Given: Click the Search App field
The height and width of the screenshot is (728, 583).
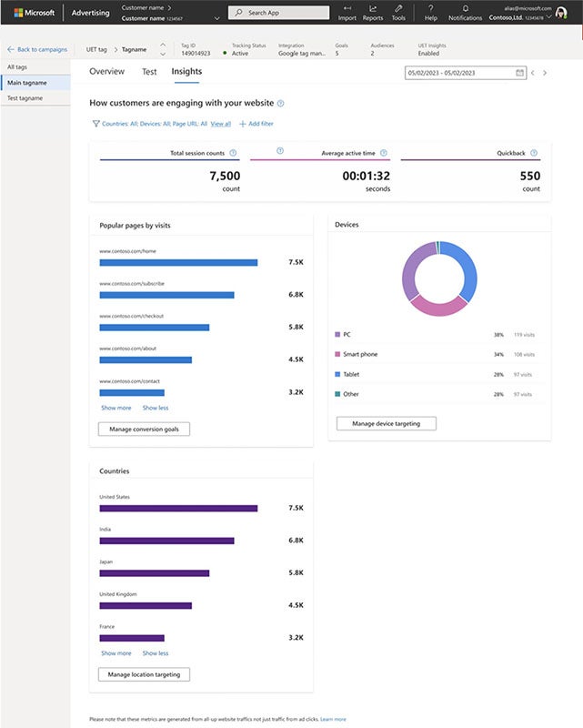Looking at the screenshot, I should point(278,13).
